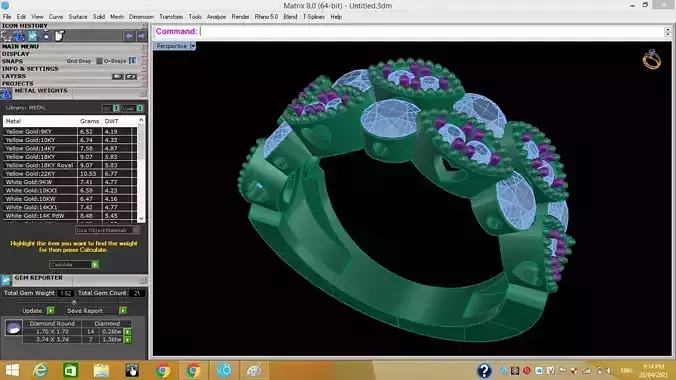Viewport: 676px width, 380px height.
Task: Select Yellow Gold:18KY row
Action: click(70, 157)
